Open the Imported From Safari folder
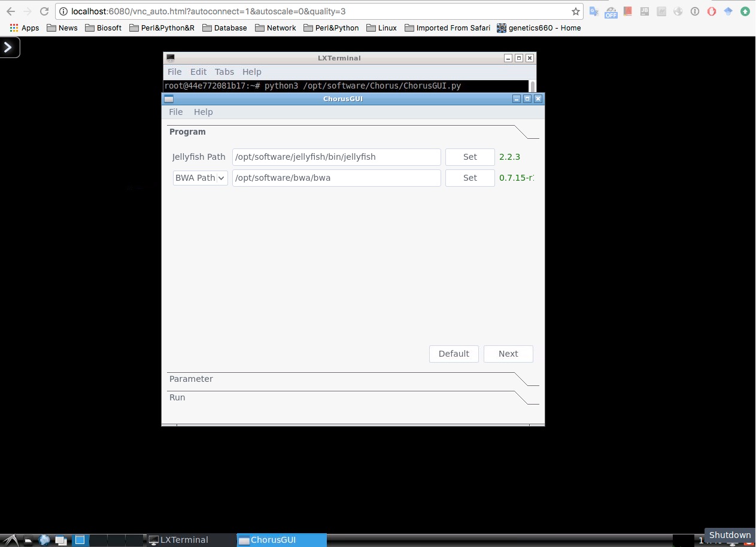 [448, 28]
